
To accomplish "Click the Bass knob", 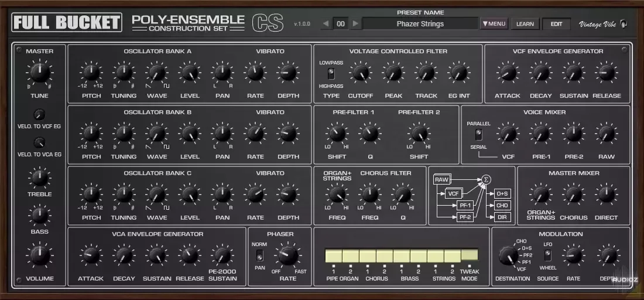I will (x=40, y=216).
